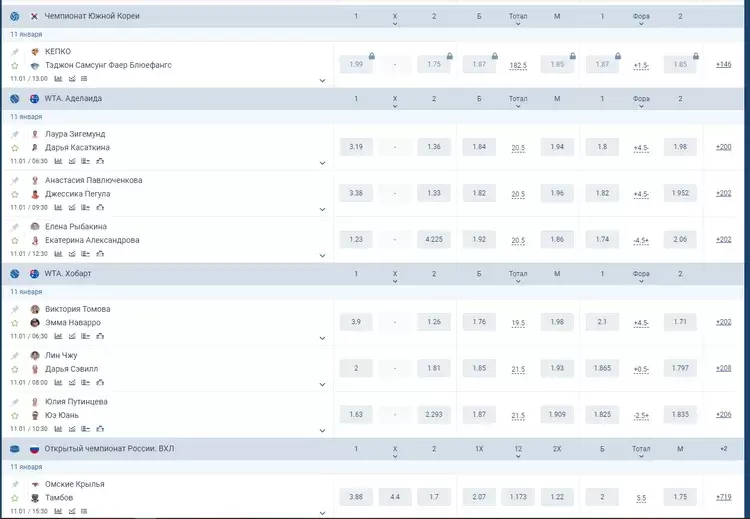
Task: Select odds 3.9 for Виктория Томова
Action: point(356,322)
